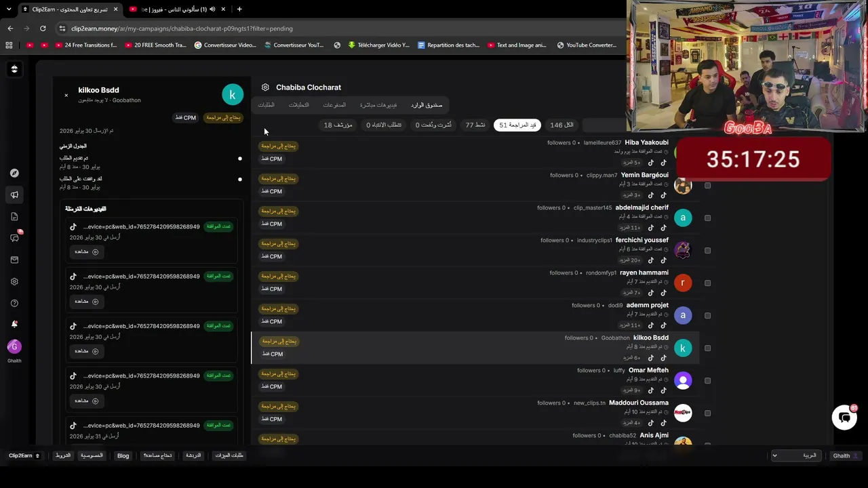The width and height of the screenshot is (868, 488).
Task: Open the Blog link in the footer
Action: point(123,455)
